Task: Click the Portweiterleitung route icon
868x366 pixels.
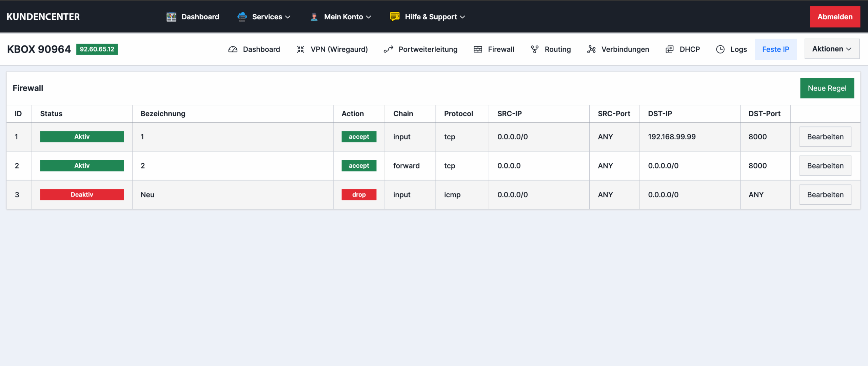Action: click(x=388, y=49)
